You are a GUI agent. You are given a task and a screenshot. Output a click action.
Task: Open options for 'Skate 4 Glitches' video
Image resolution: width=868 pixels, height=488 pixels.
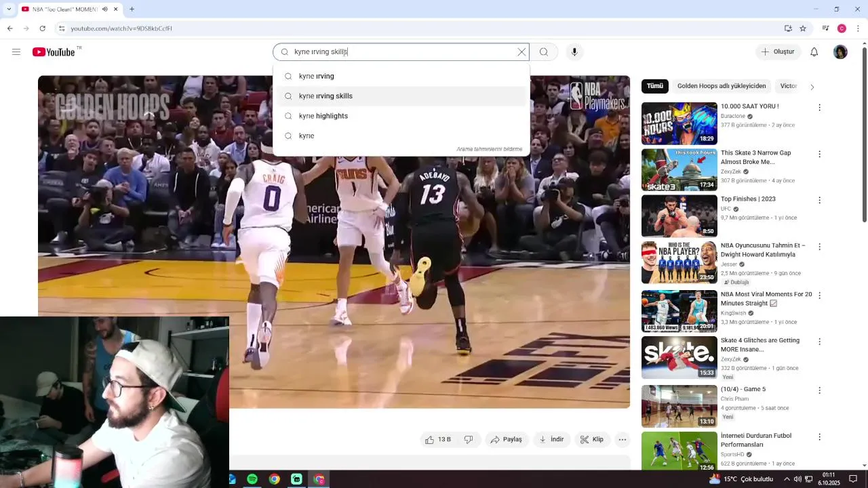point(819,342)
